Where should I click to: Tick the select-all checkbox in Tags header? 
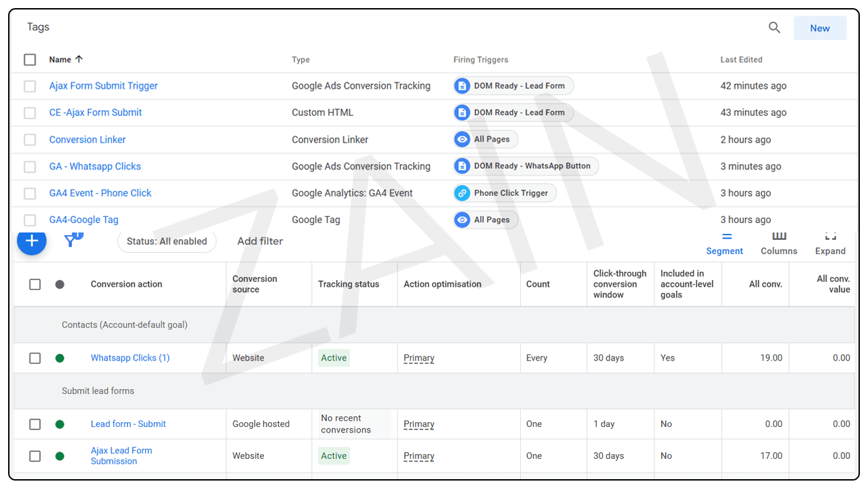point(30,60)
